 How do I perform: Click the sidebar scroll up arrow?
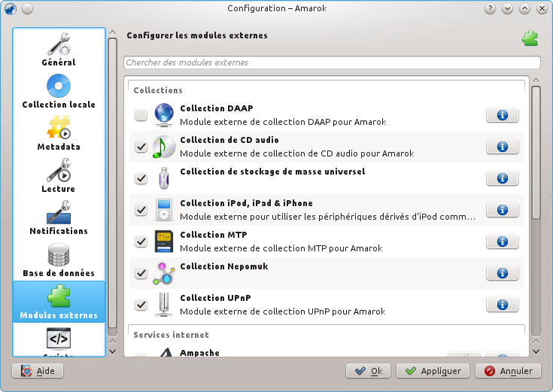pyautogui.click(x=113, y=32)
